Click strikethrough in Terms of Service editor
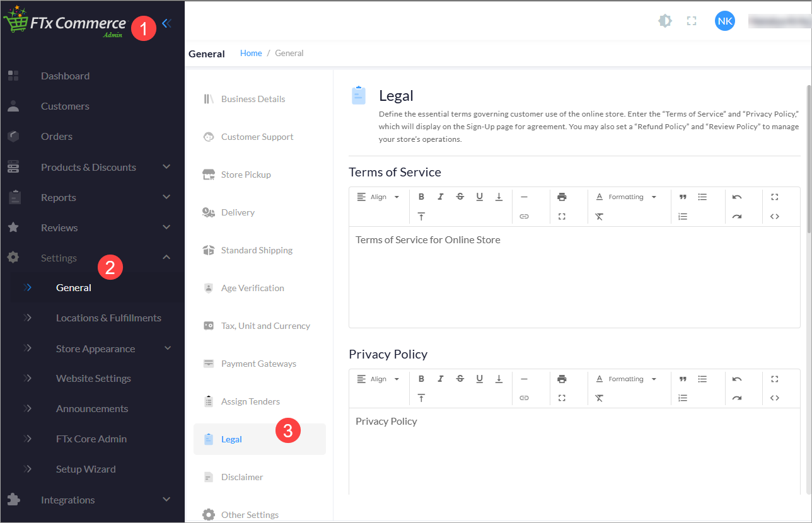Image resolution: width=812 pixels, height=523 pixels. (x=460, y=197)
